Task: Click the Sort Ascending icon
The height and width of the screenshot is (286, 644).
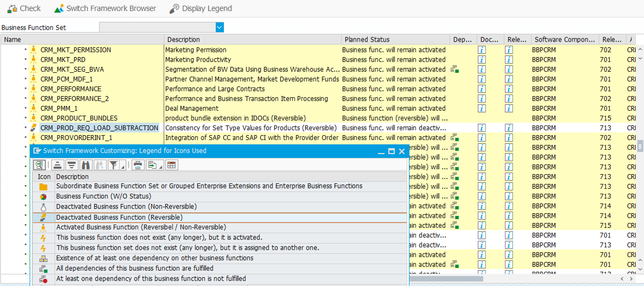Action: click(x=58, y=165)
